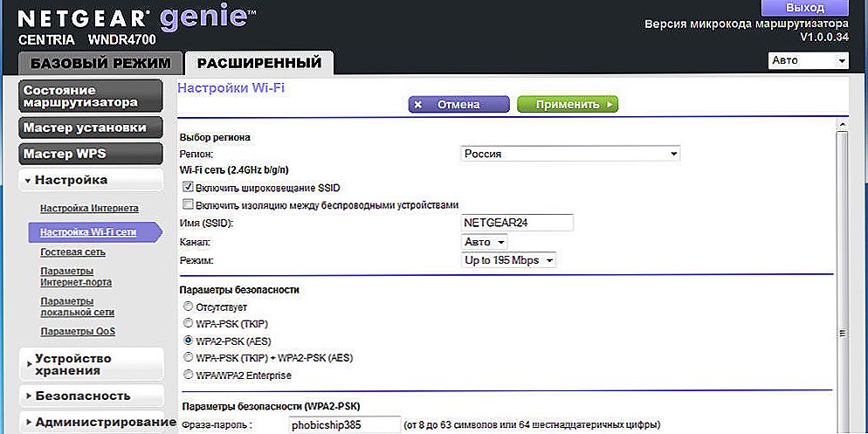This screenshot has height=434, width=868.
Task: Click the Отмена cancel button
Action: pos(458,105)
